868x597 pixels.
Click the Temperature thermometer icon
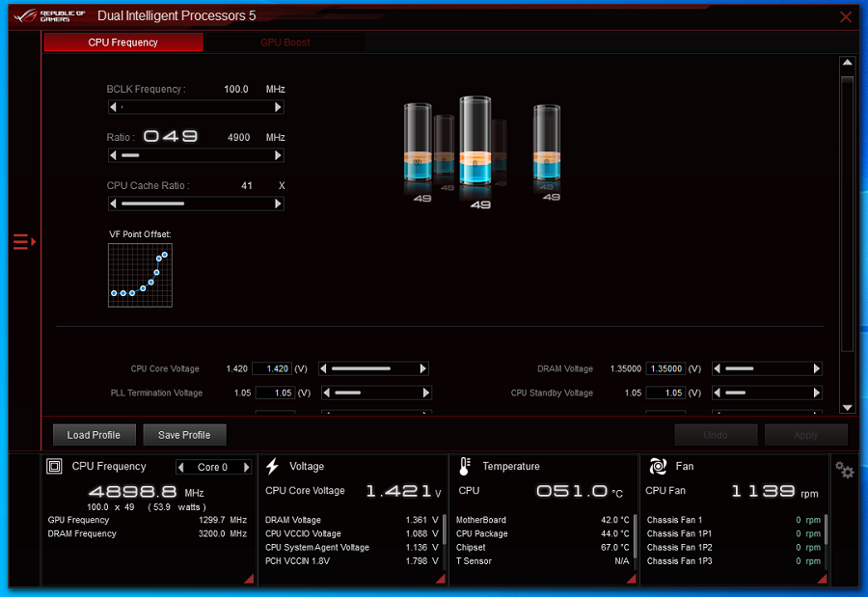(465, 466)
